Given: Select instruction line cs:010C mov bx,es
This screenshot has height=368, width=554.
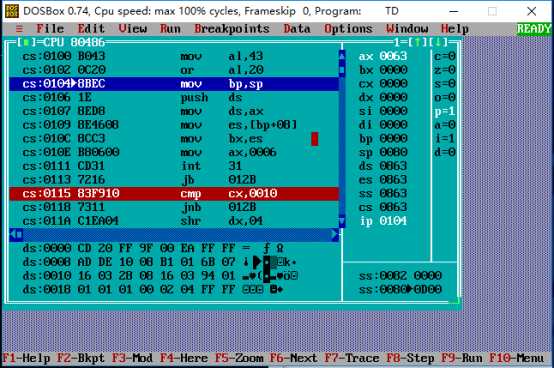Looking at the screenshot, I should pos(174,138).
